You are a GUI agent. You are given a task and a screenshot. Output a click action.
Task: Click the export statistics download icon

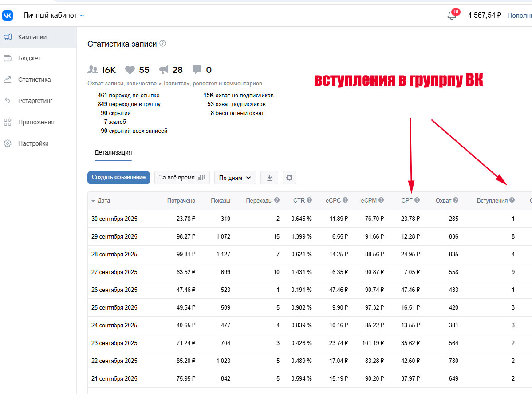coord(269,177)
